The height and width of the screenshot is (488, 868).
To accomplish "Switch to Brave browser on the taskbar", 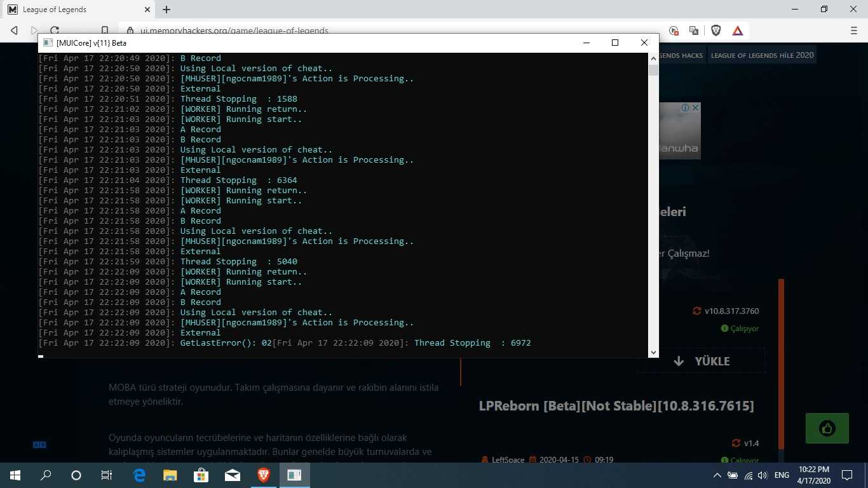I will click(263, 475).
